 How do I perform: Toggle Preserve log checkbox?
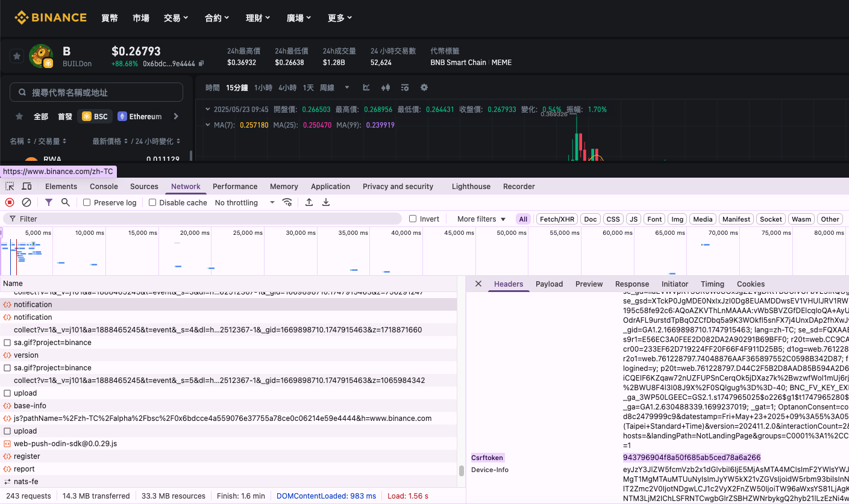point(87,202)
